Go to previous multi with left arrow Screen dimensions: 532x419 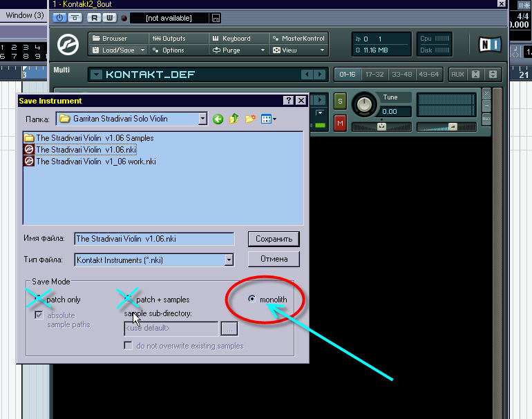307,75
